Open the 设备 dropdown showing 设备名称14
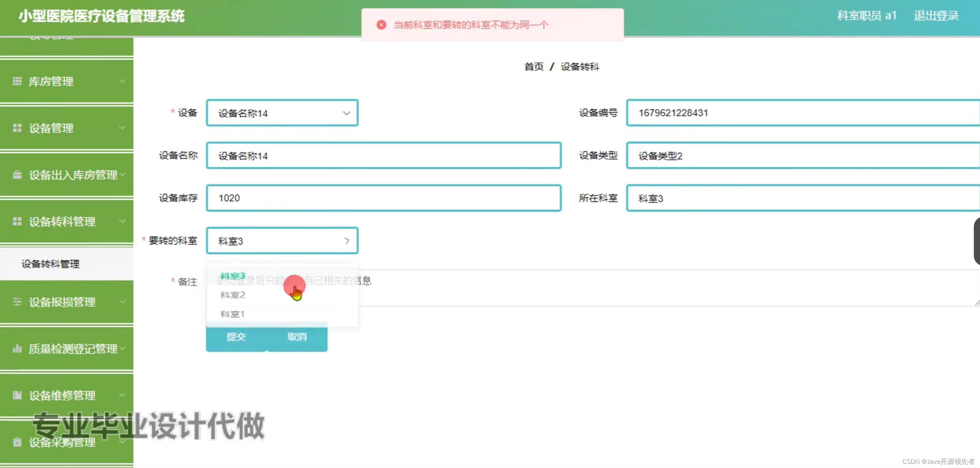 pos(282,113)
